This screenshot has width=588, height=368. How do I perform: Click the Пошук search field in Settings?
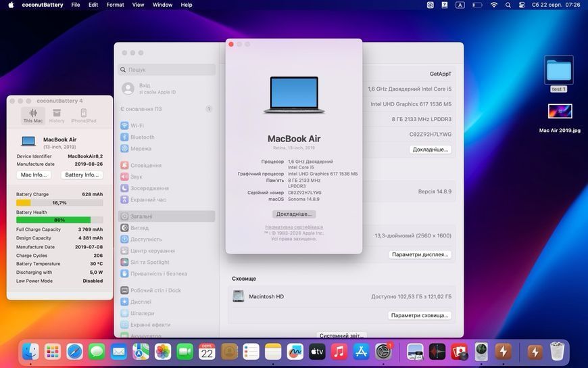click(167, 70)
